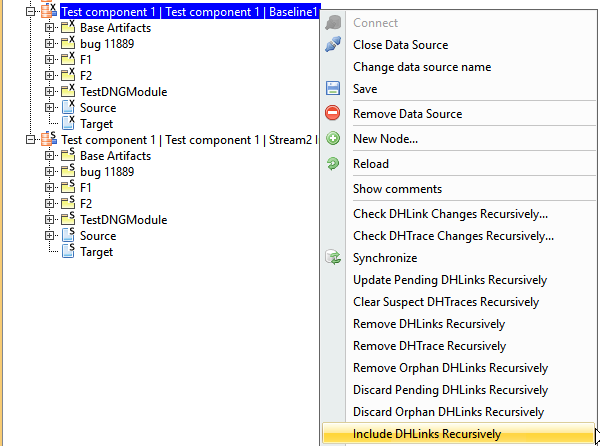
Task: Expand the Base Artifacts node under Baseline
Action: click(x=49, y=28)
